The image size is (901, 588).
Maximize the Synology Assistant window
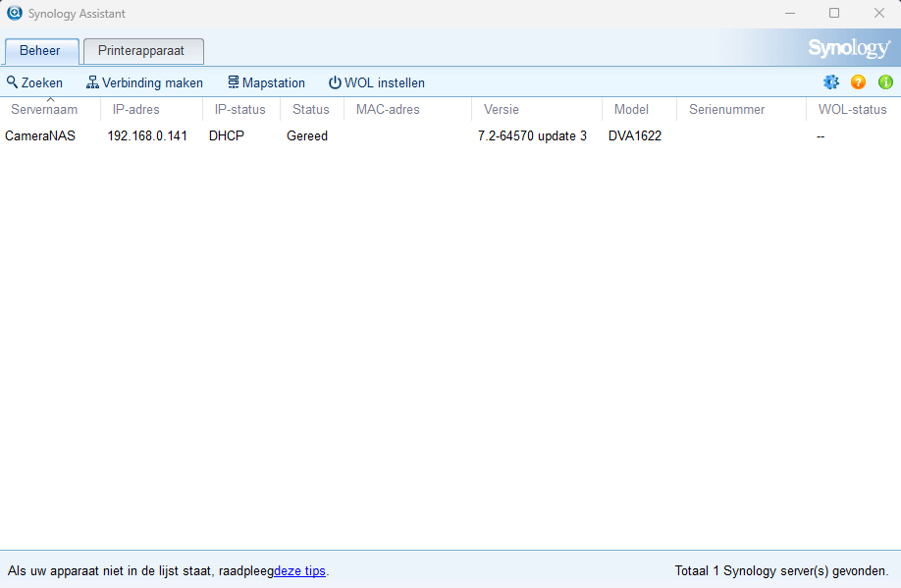(834, 13)
